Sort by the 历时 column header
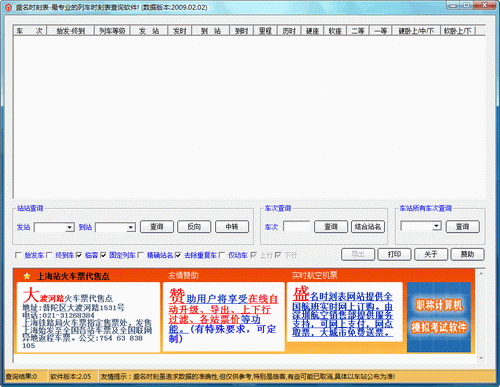500x387 pixels. [x=289, y=31]
